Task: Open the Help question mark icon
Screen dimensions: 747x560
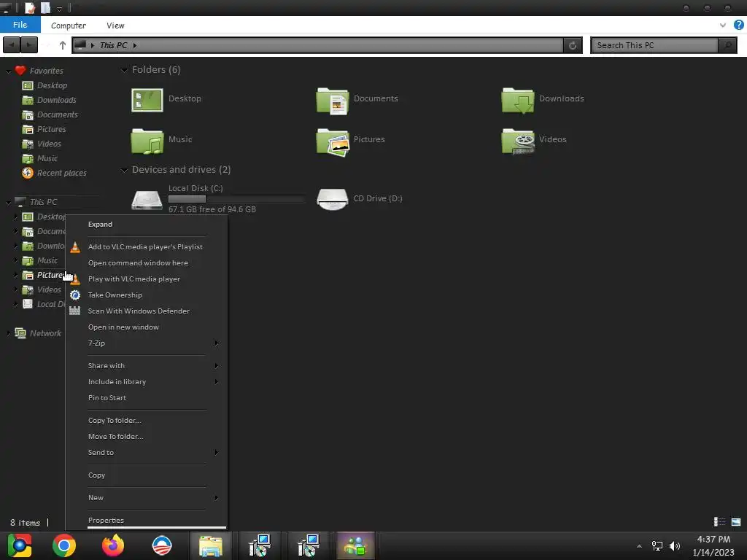Action: coord(738,25)
